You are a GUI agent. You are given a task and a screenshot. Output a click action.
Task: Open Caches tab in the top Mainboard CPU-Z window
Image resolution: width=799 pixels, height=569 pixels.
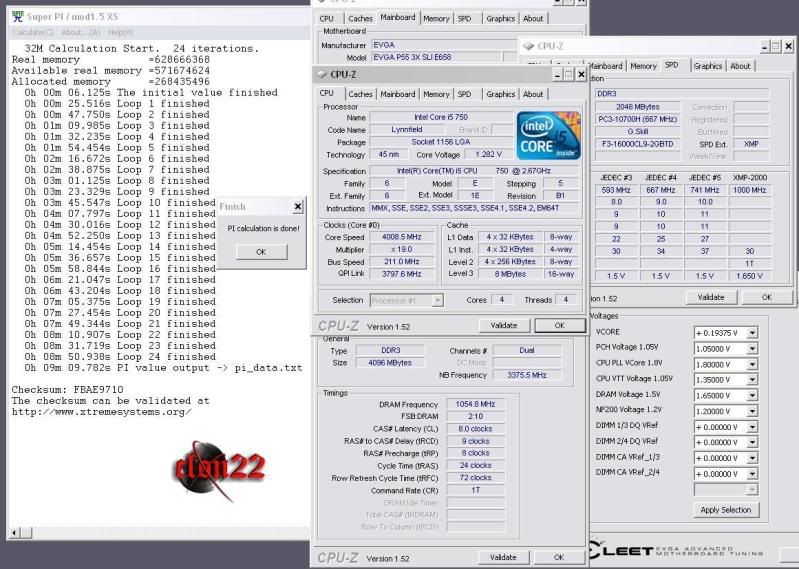pyautogui.click(x=360, y=18)
